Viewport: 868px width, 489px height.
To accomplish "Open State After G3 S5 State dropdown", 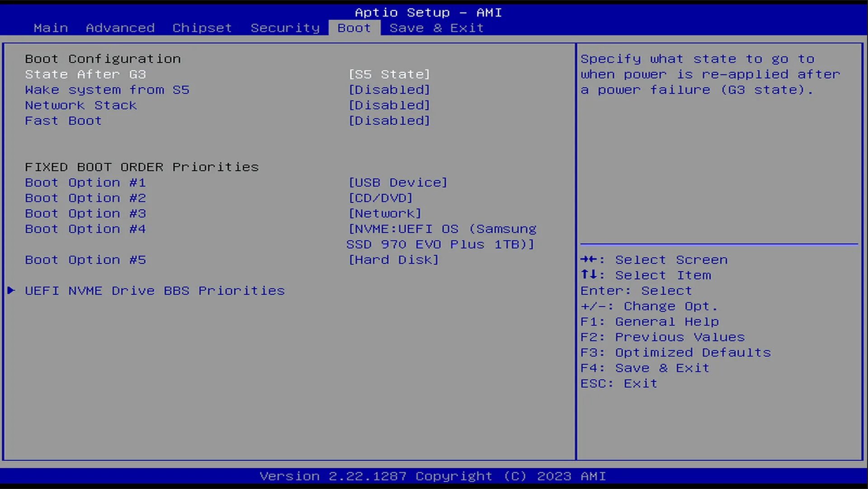I will pos(389,75).
